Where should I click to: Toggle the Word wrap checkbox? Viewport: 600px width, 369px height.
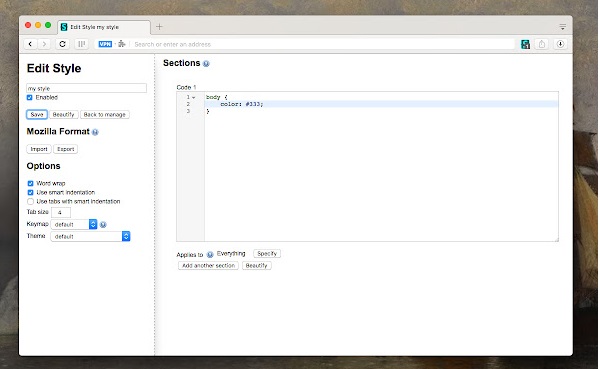[30, 183]
